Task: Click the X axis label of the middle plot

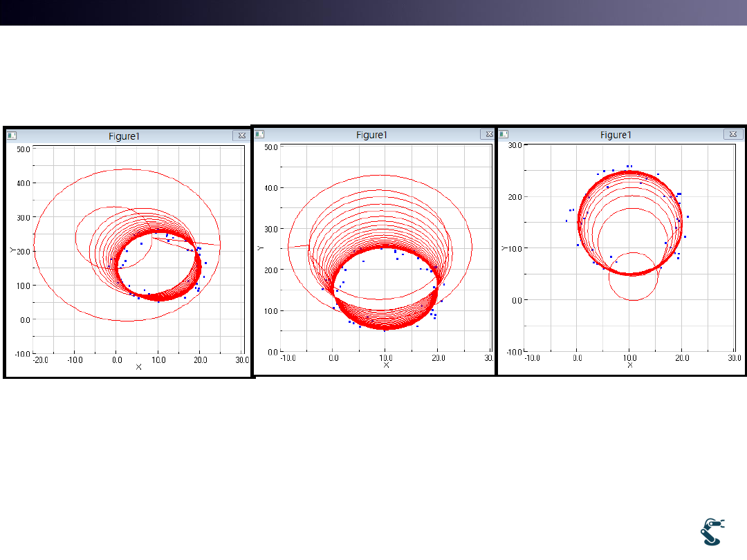Action: tap(386, 365)
